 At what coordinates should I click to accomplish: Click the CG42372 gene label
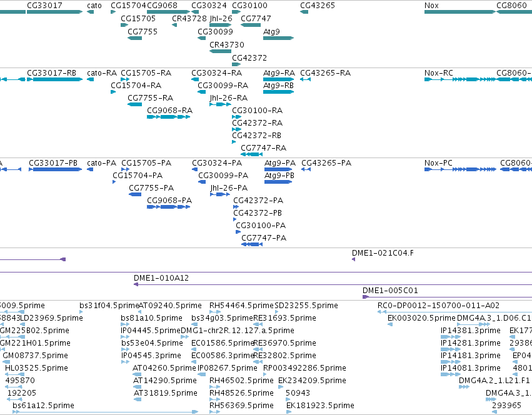(x=249, y=58)
